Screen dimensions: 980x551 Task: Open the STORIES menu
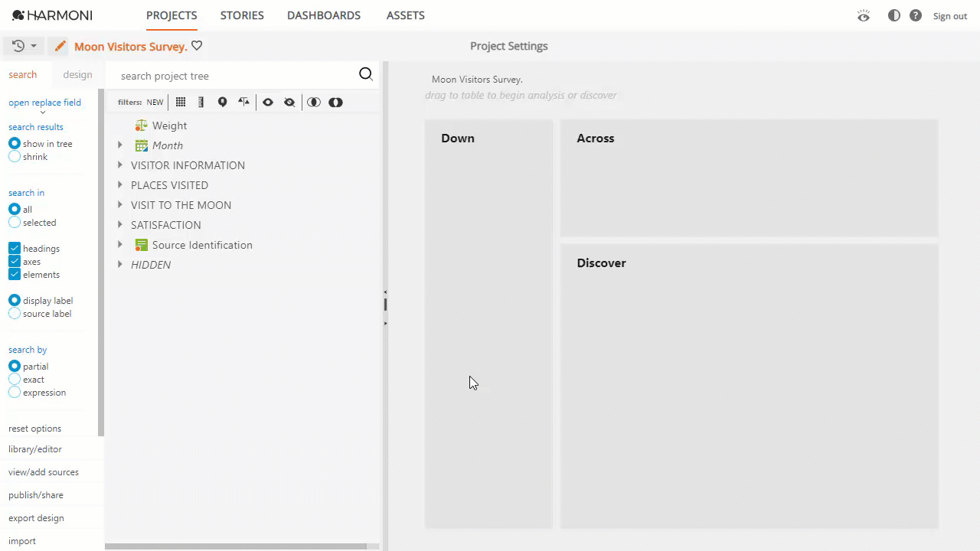(242, 15)
